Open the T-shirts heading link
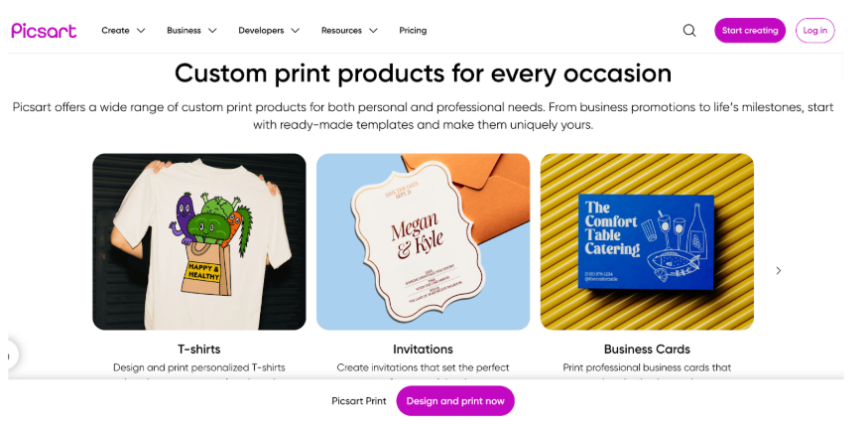Screen dimensions: 868x425 pos(199,350)
